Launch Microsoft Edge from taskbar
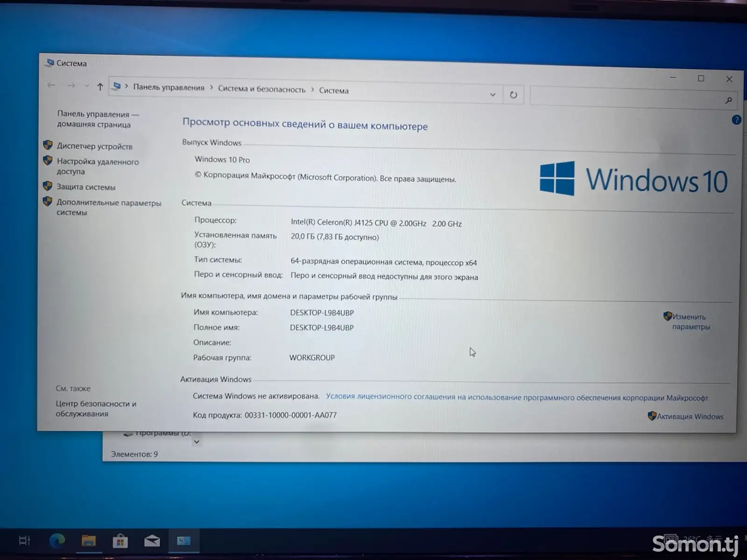The width and height of the screenshot is (747, 560). point(57,541)
